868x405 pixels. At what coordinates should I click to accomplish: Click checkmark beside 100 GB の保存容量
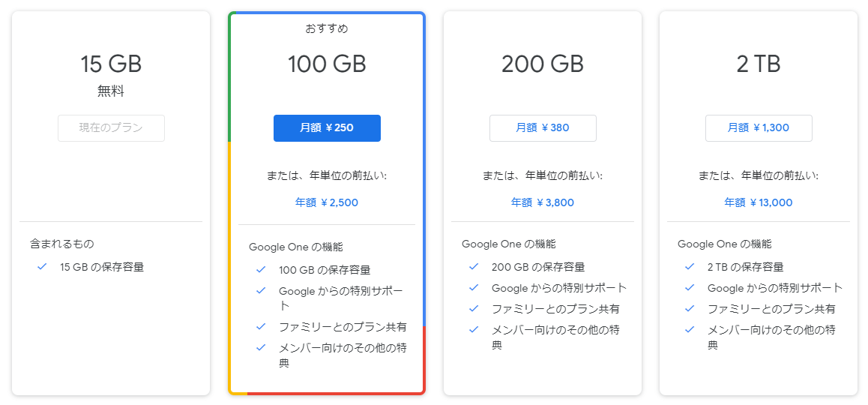[x=261, y=270]
